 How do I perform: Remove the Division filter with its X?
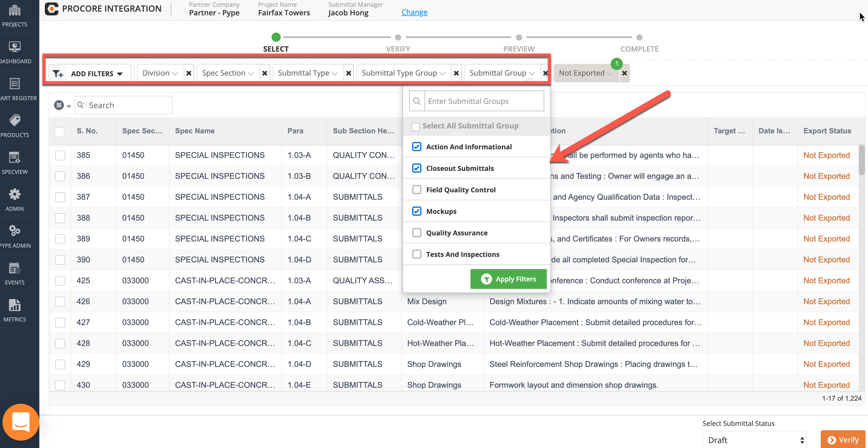click(189, 73)
